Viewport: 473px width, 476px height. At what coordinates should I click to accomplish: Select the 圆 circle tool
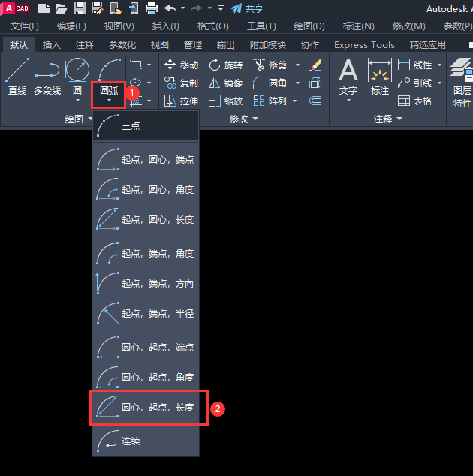point(77,77)
